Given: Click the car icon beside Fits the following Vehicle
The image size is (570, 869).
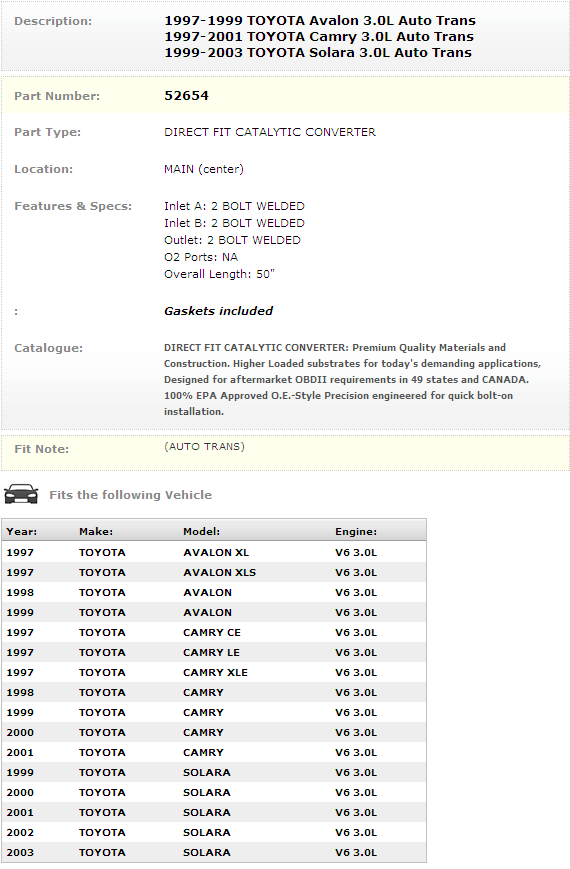Looking at the screenshot, I should click(21, 494).
